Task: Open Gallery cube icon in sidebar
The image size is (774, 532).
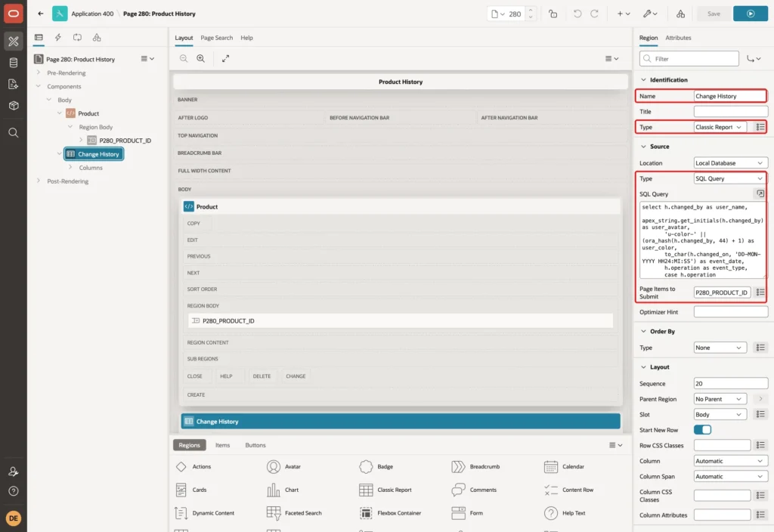Action: point(14,106)
